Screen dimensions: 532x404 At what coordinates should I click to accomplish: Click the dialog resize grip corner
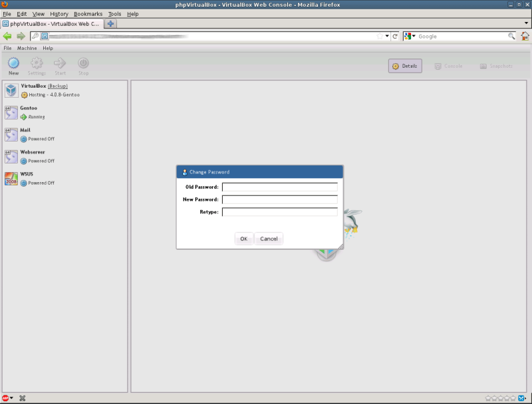click(x=340, y=247)
